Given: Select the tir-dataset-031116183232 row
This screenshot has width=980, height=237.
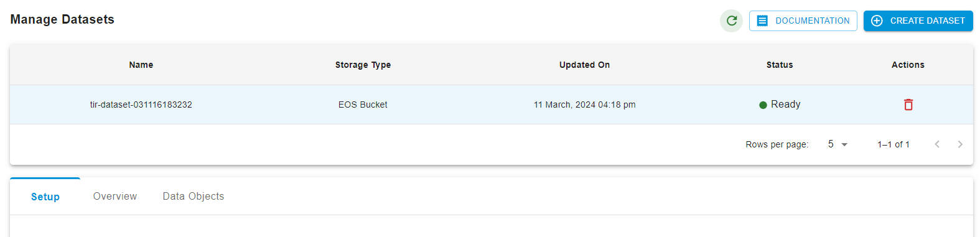Looking at the screenshot, I should coord(492,105).
